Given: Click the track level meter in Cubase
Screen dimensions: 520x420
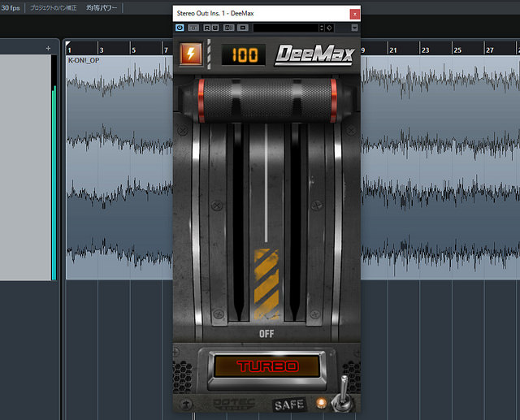Looking at the screenshot, I should click(x=54, y=167).
